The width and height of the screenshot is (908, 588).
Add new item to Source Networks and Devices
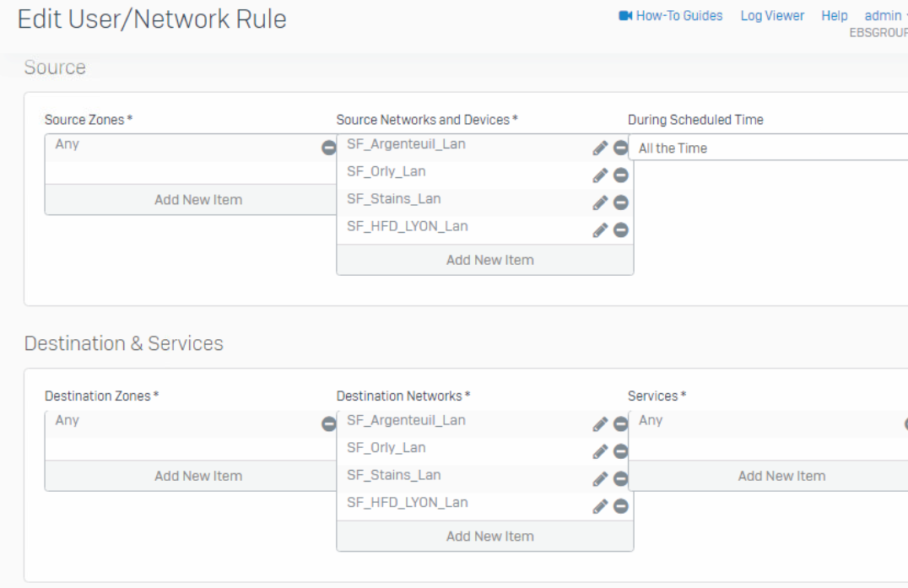pyautogui.click(x=489, y=260)
